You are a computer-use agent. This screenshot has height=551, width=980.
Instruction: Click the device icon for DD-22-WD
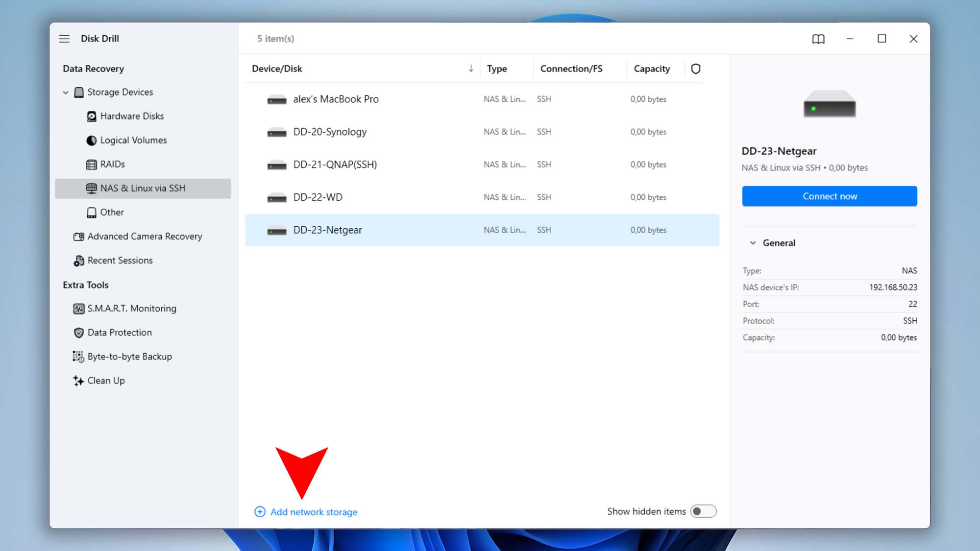click(x=277, y=198)
